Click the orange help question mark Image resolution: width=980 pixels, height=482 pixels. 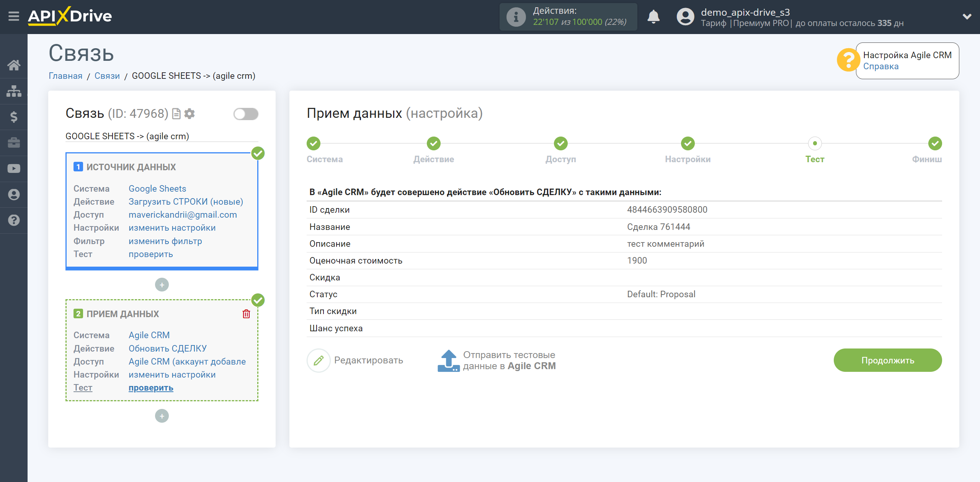coord(848,60)
